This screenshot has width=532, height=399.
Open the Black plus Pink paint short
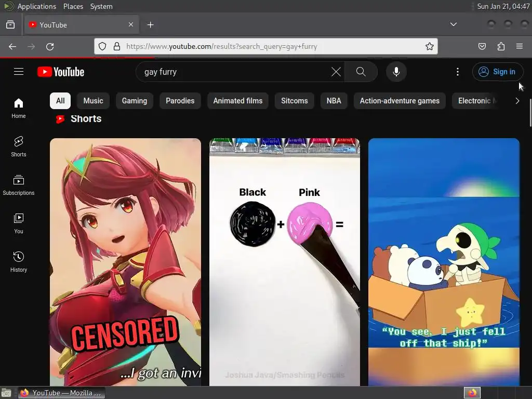(x=285, y=262)
